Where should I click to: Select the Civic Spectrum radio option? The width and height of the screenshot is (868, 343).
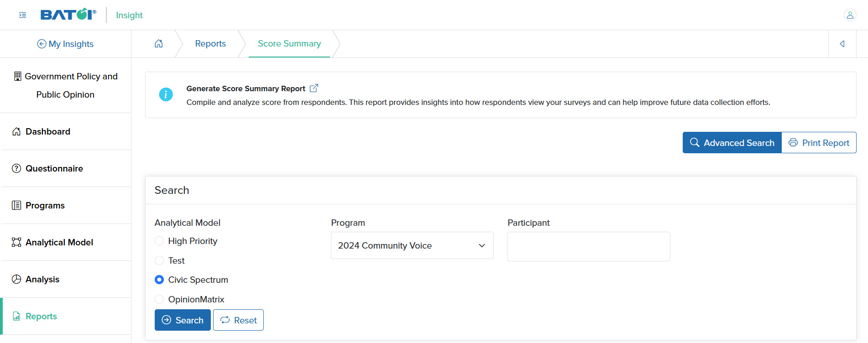(x=159, y=280)
